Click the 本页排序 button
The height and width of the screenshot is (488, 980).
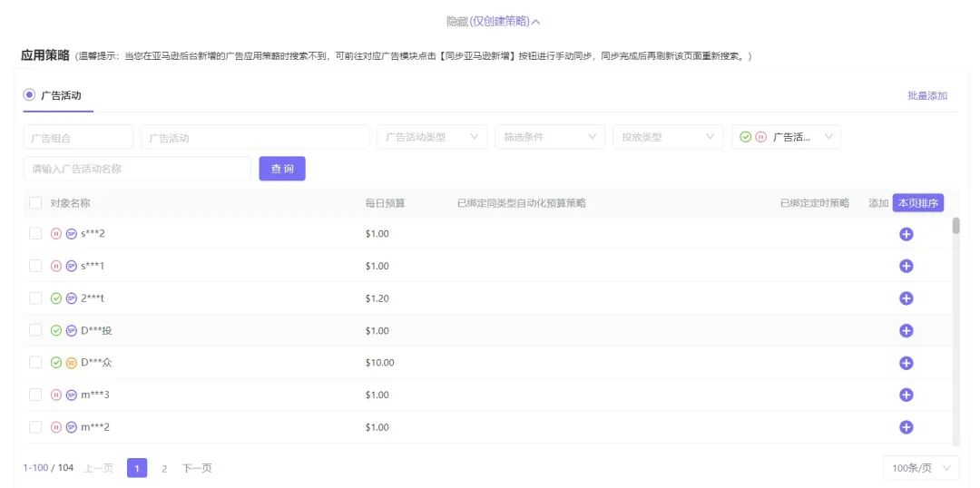pos(917,203)
